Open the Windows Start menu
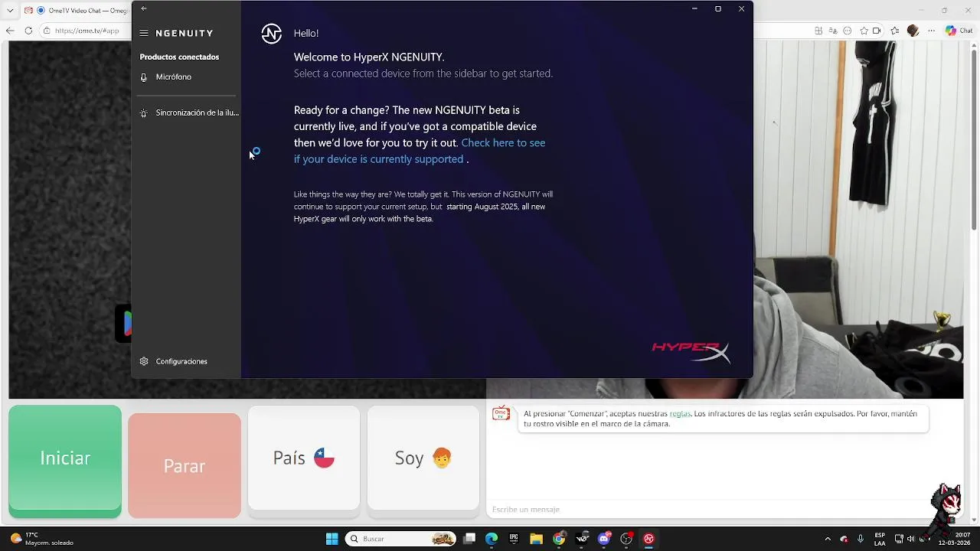 [332, 539]
